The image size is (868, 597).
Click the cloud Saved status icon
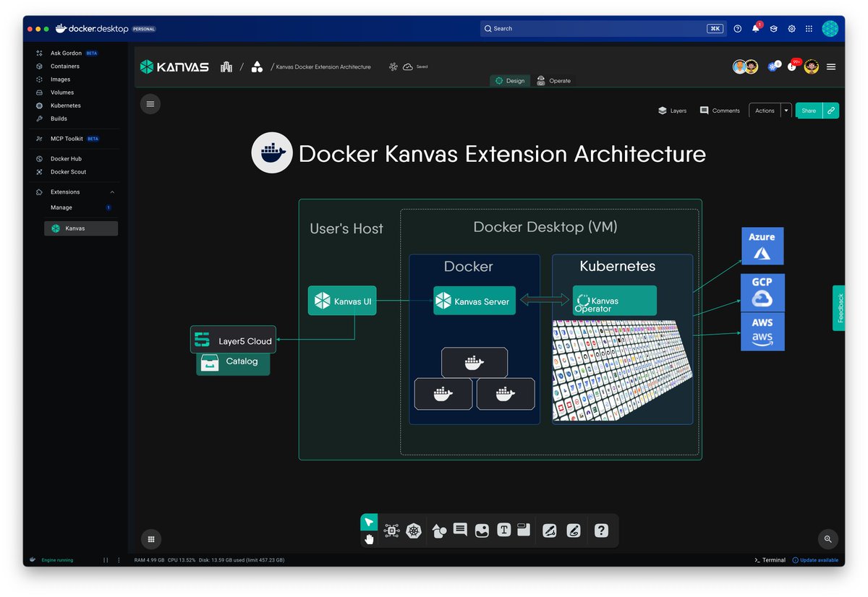point(408,66)
